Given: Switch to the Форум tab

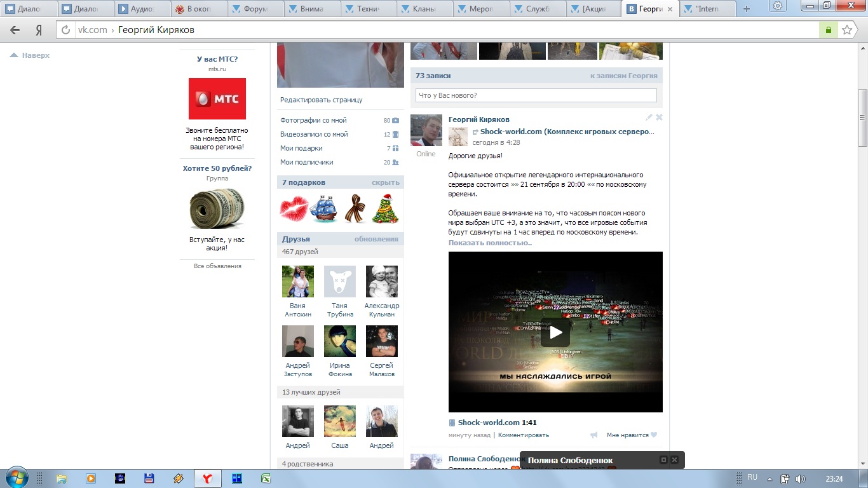Looking at the screenshot, I should click(x=255, y=9).
